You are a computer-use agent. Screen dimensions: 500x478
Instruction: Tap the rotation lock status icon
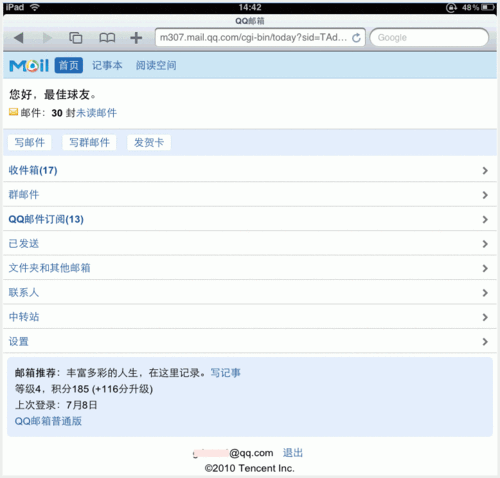[x=451, y=7]
